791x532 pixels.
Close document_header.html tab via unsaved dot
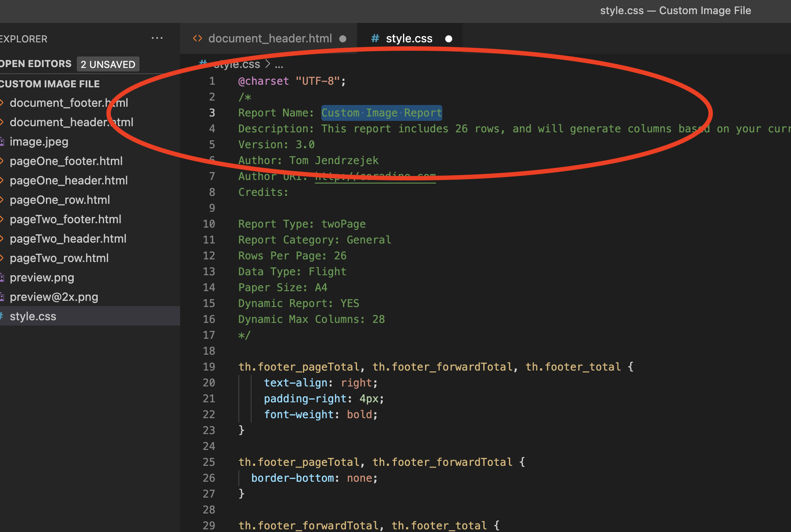[x=343, y=39]
